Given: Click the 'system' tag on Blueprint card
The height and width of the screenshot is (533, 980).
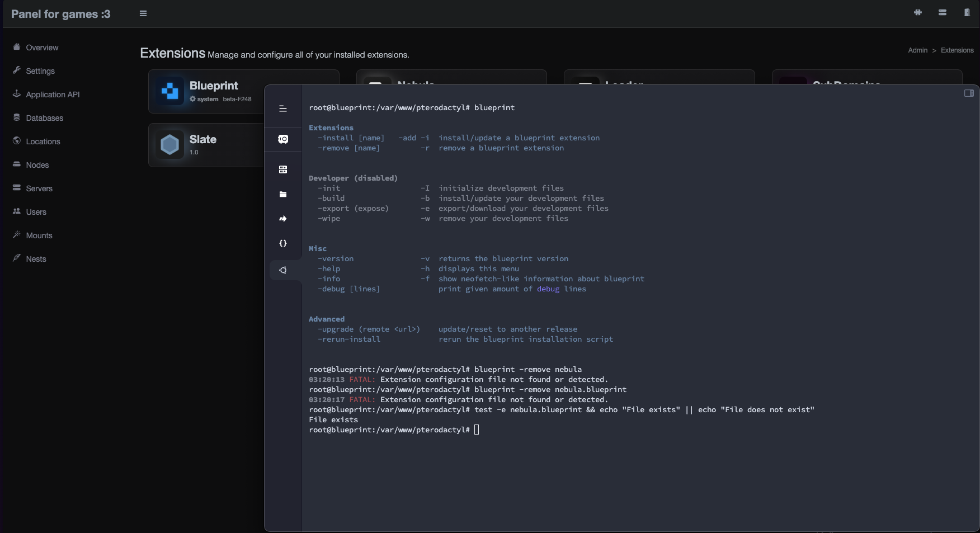Looking at the screenshot, I should click(x=204, y=99).
